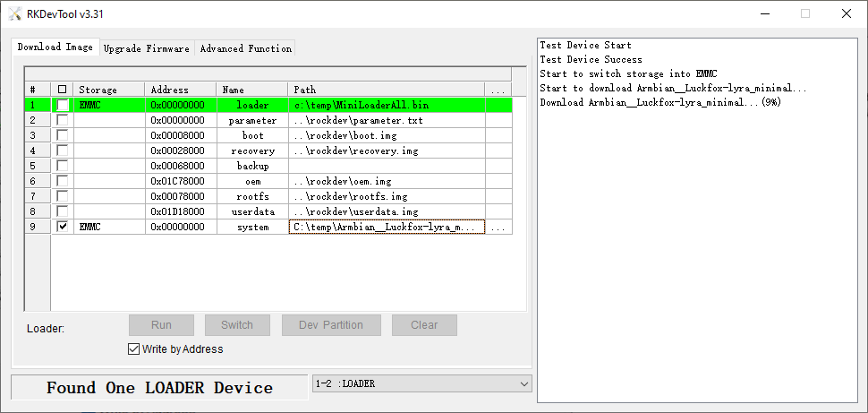This screenshot has height=413, width=868.
Task: Enable the loader row checkbox
Action: pyautogui.click(x=62, y=105)
